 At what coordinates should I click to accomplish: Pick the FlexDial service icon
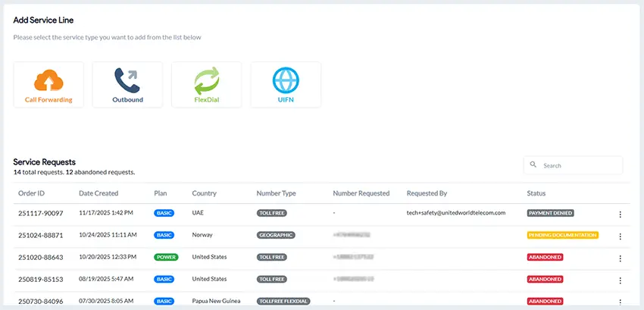tap(206, 80)
